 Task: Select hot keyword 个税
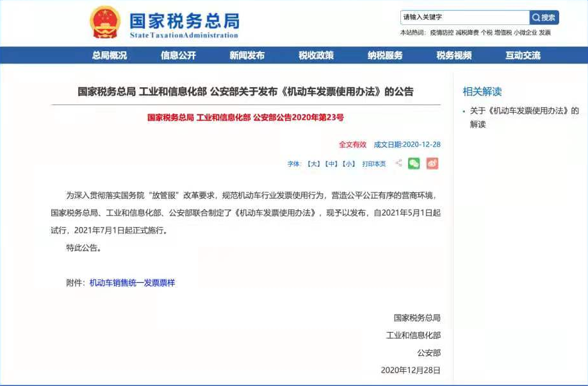coord(487,33)
